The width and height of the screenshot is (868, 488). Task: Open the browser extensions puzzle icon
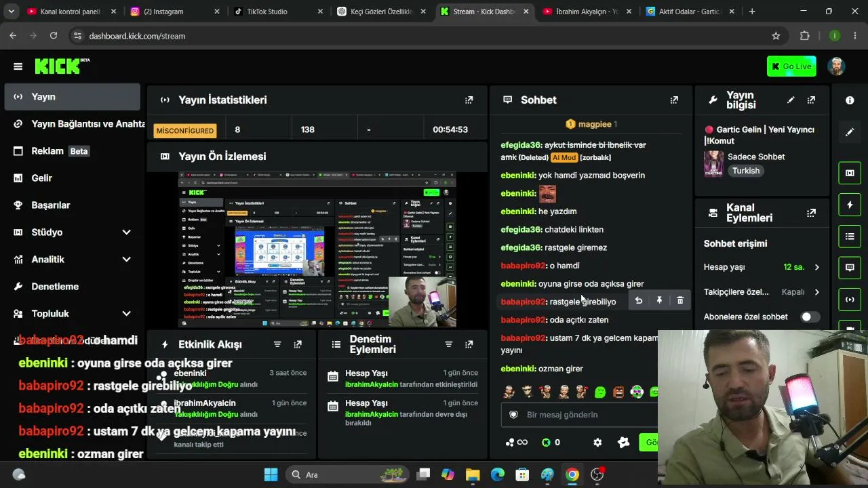click(805, 36)
